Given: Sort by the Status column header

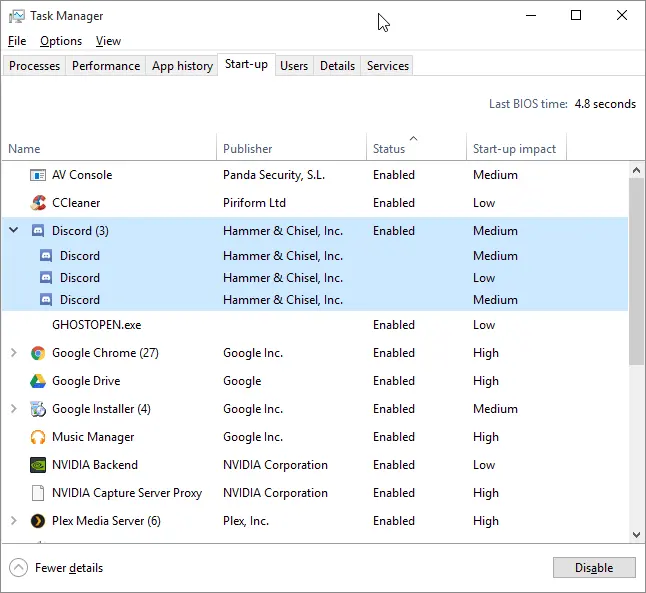Looking at the screenshot, I should 416,147.
